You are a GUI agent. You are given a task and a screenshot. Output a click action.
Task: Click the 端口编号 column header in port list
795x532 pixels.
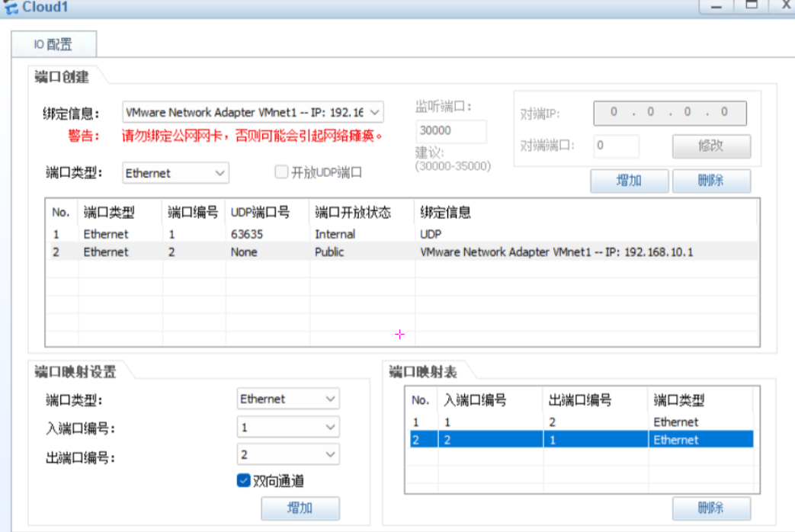pos(193,213)
